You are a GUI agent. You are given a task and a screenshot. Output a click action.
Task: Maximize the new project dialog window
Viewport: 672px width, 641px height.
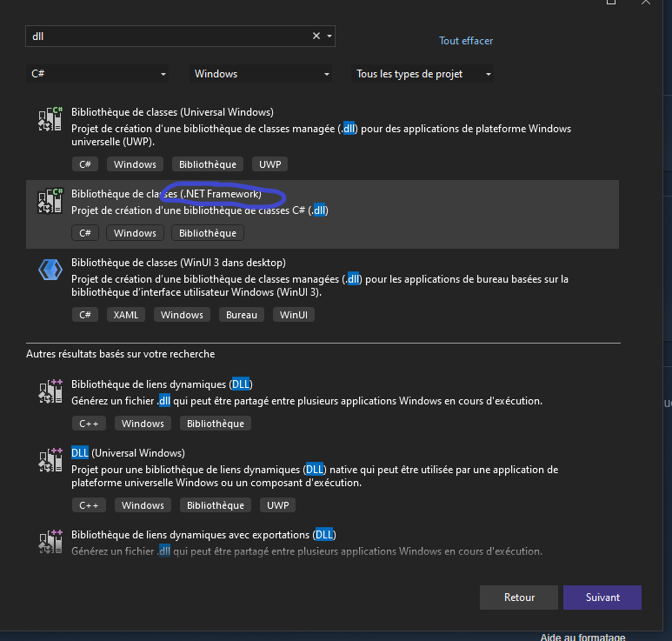(x=611, y=2)
